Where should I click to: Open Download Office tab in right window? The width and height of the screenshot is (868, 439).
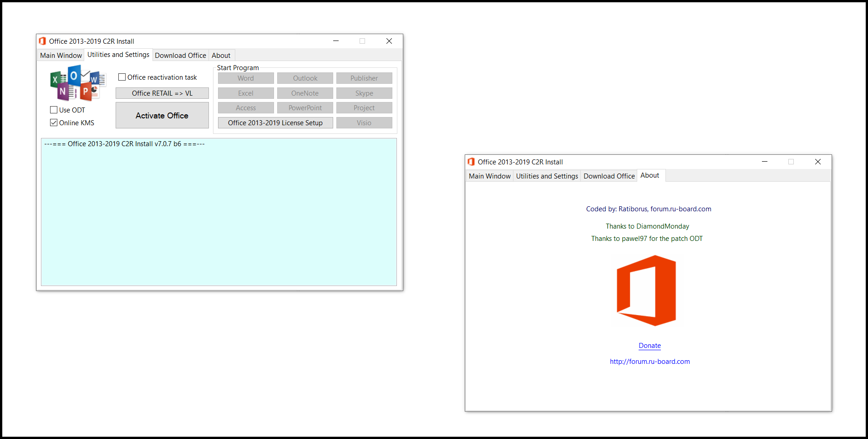point(609,176)
